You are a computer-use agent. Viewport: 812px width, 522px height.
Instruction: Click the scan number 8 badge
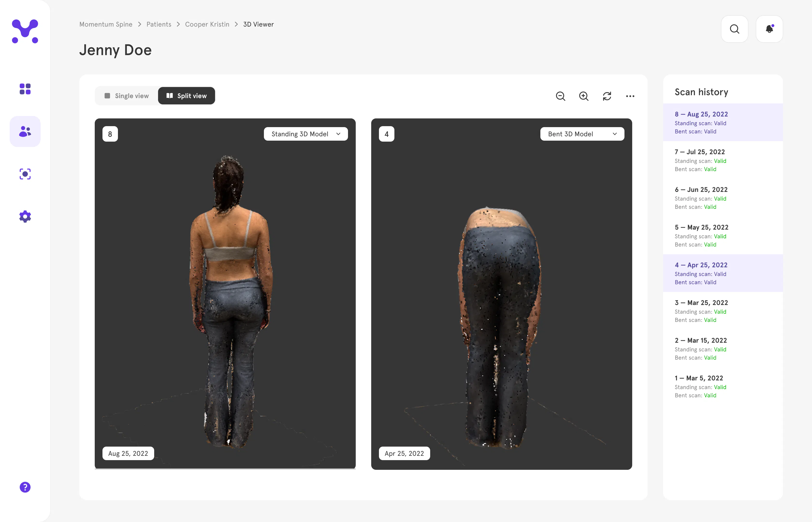[x=110, y=134]
